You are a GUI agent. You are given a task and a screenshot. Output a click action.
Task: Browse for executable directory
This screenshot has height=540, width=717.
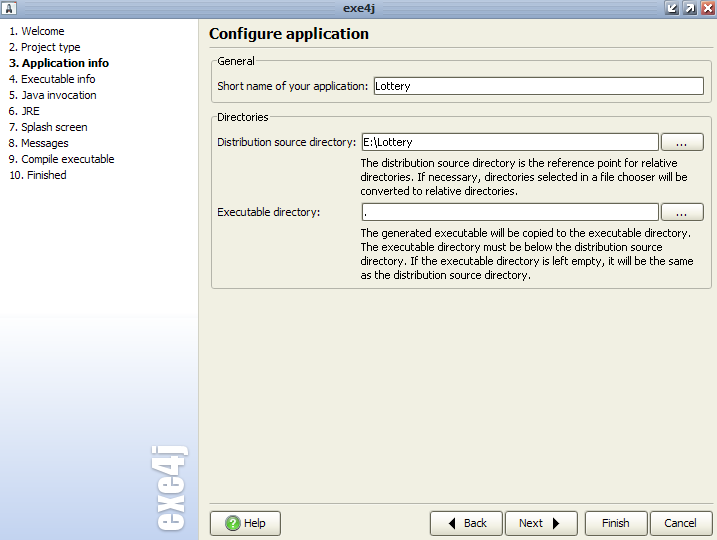pos(682,212)
